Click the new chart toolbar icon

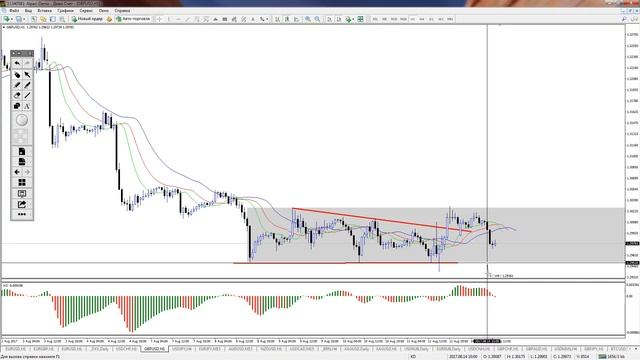7,19
